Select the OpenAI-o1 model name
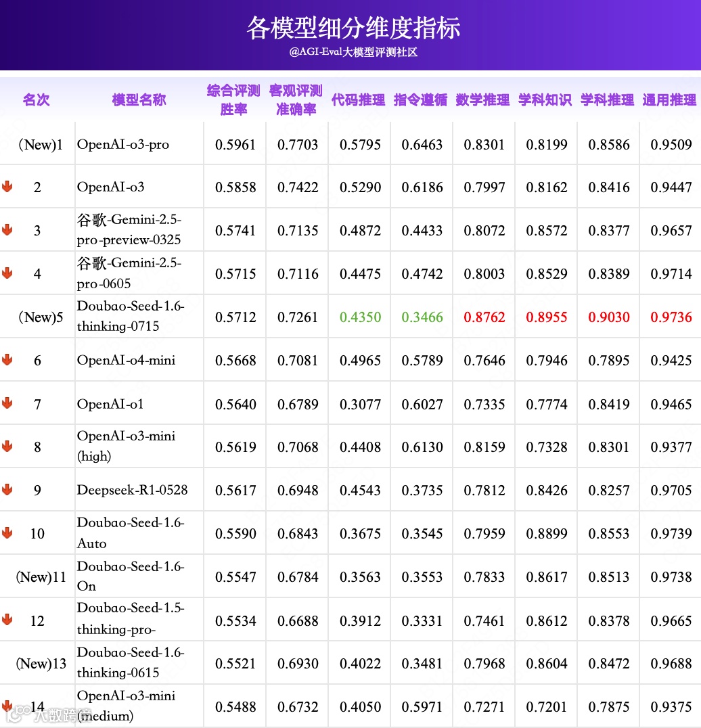The image size is (701, 728). tap(110, 404)
